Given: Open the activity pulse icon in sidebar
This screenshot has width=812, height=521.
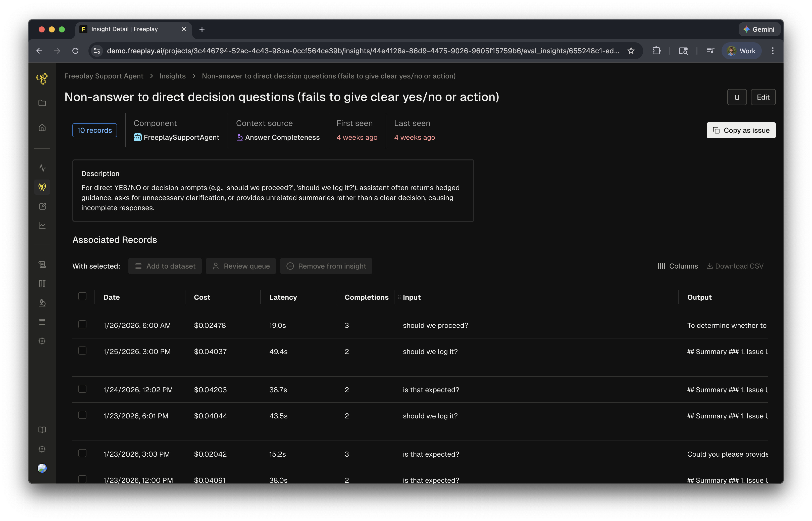Looking at the screenshot, I should pos(42,168).
